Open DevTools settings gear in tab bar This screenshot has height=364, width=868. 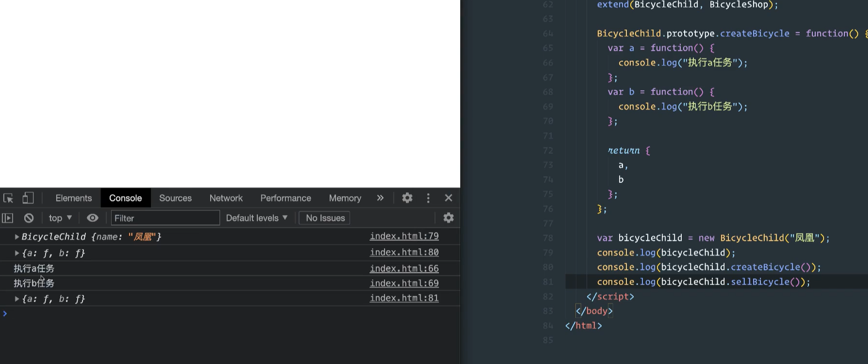(x=407, y=198)
